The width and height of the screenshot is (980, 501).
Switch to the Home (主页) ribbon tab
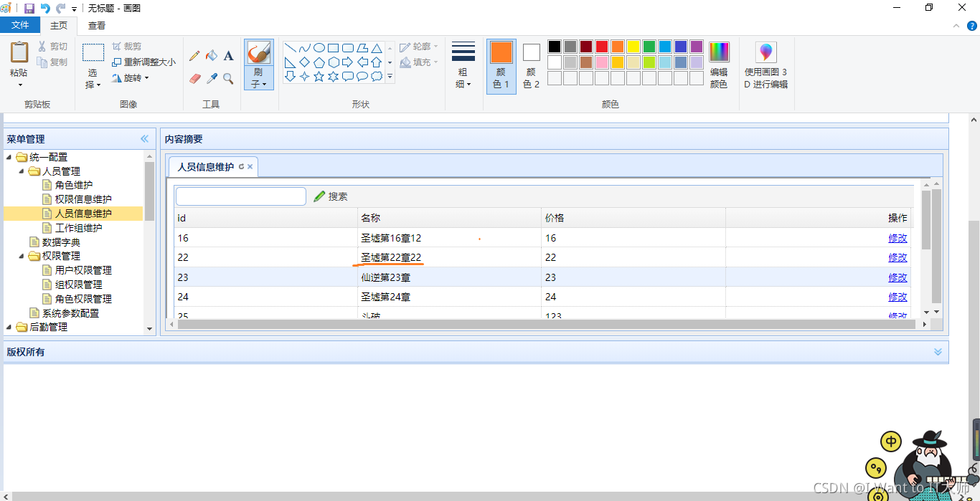[x=59, y=25]
